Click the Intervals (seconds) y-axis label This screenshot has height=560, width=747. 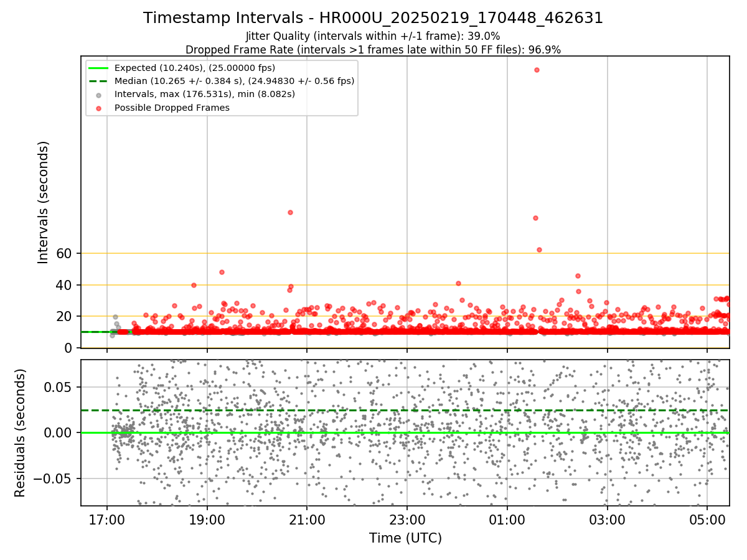44,202
